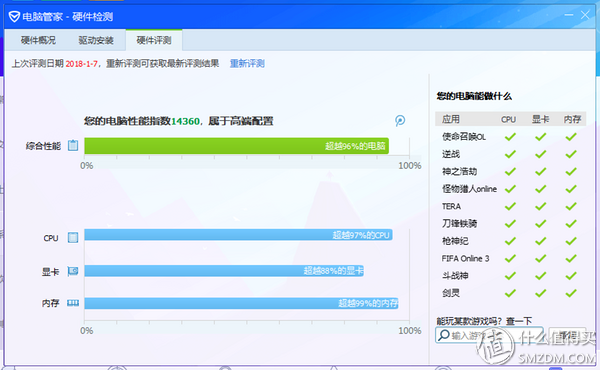Screen dimensions: 600x370
Task: Click memory checkmark for 剑灵 row
Action: pos(571,293)
